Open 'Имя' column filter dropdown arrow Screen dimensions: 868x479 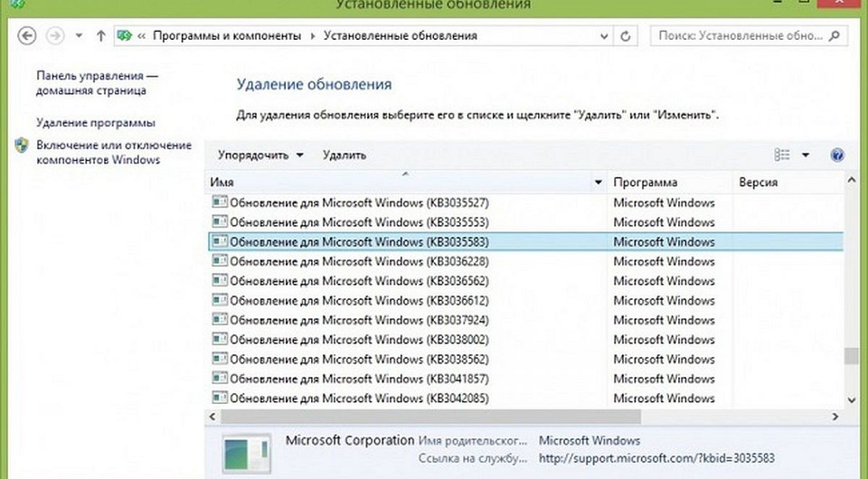click(598, 182)
